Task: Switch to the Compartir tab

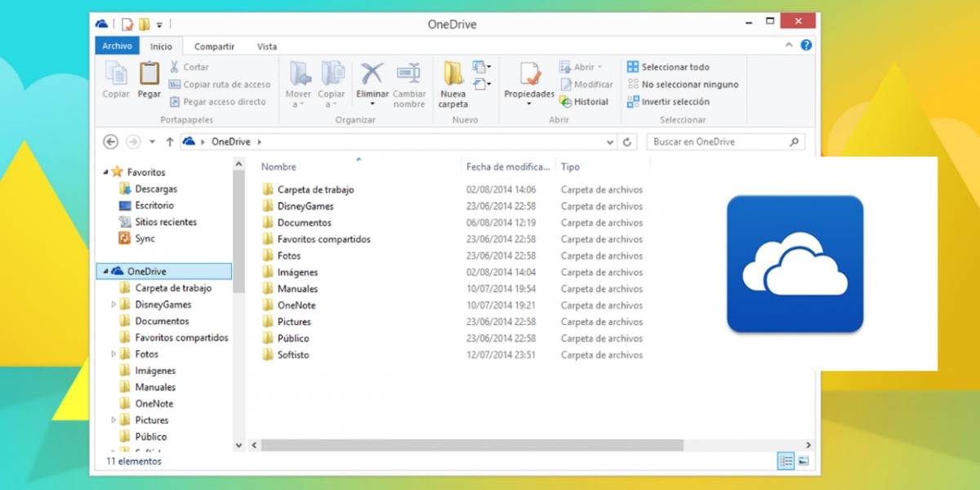Action: click(214, 47)
